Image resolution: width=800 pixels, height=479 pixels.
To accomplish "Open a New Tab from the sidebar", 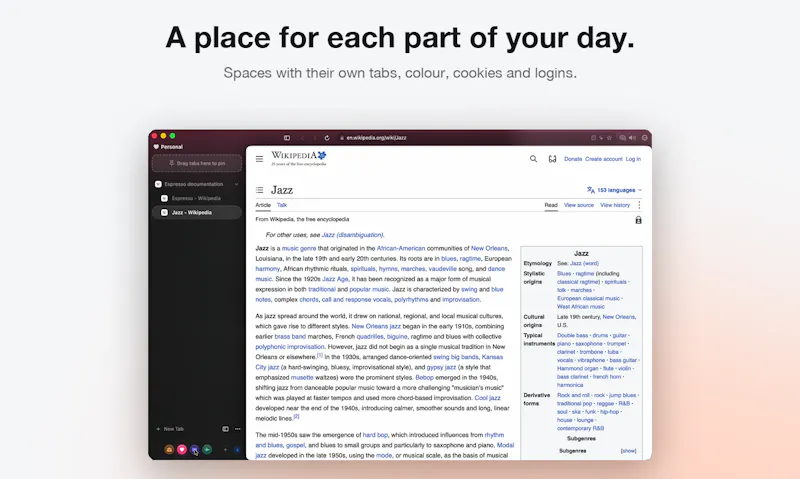I will pyautogui.click(x=170, y=429).
